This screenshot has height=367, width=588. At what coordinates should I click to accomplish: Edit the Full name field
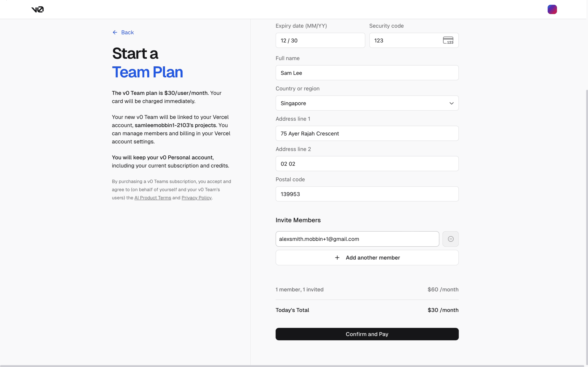pos(367,73)
